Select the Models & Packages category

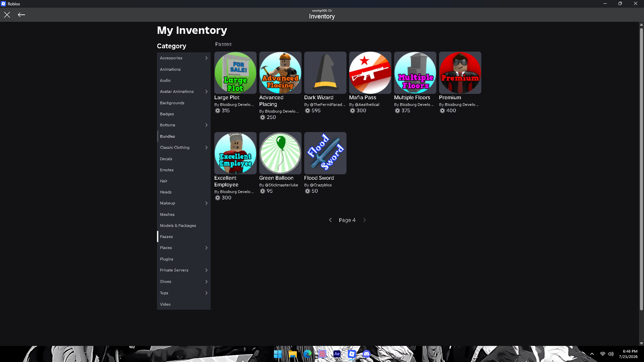[x=184, y=226]
